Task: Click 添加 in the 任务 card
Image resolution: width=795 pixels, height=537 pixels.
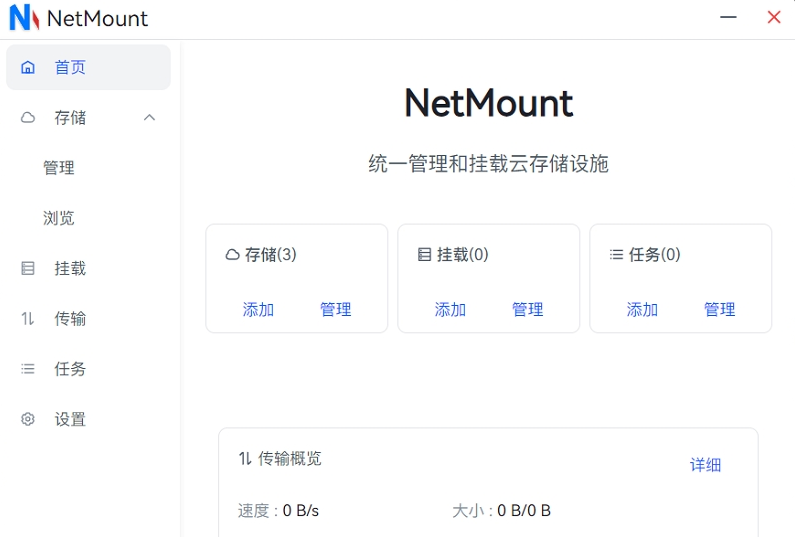Action: tap(642, 310)
